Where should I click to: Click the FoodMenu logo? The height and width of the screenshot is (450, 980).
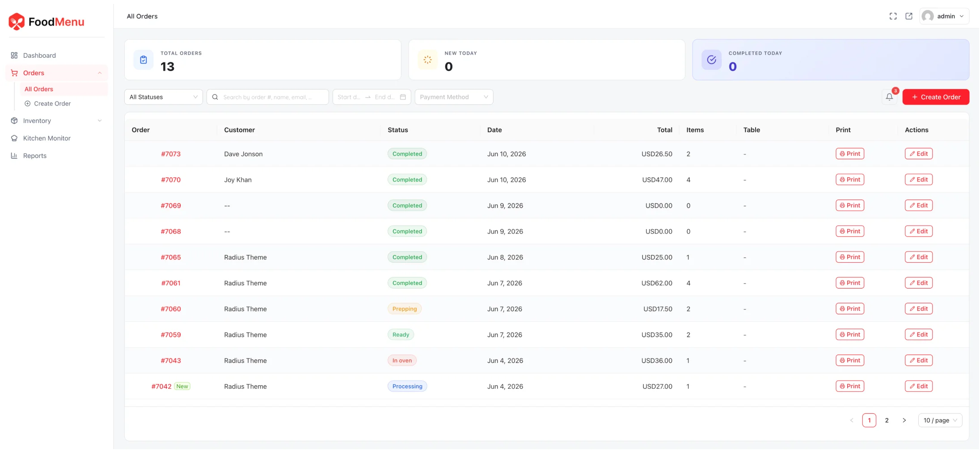click(x=46, y=21)
